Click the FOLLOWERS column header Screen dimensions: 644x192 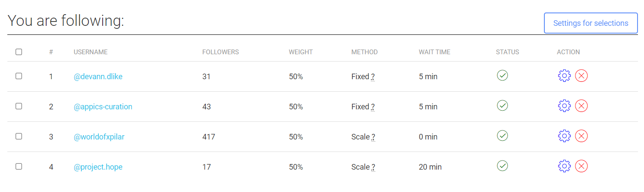pos(220,52)
